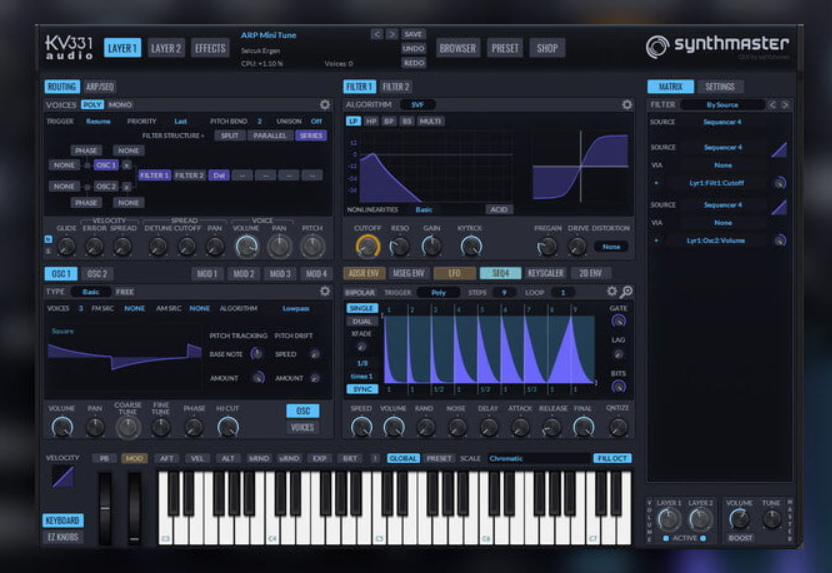Switch to the ARP/SEQ tab

[x=100, y=86]
